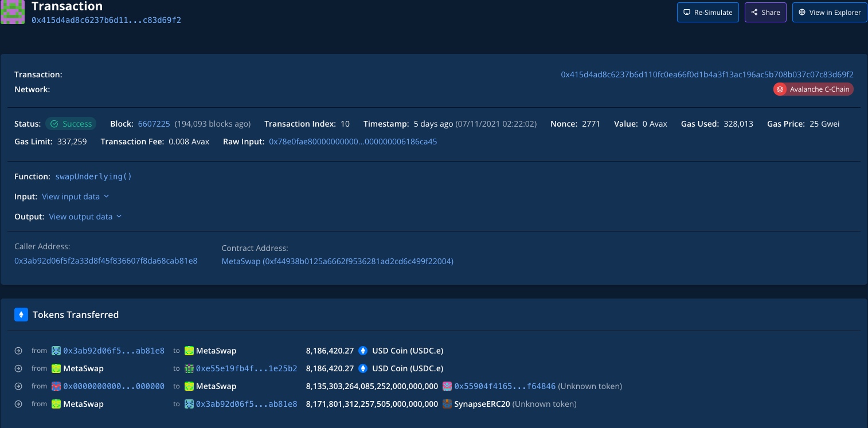Image resolution: width=868 pixels, height=428 pixels.
Task: Click the recipient identicon in the SynapseERC20 row
Action: point(189,404)
